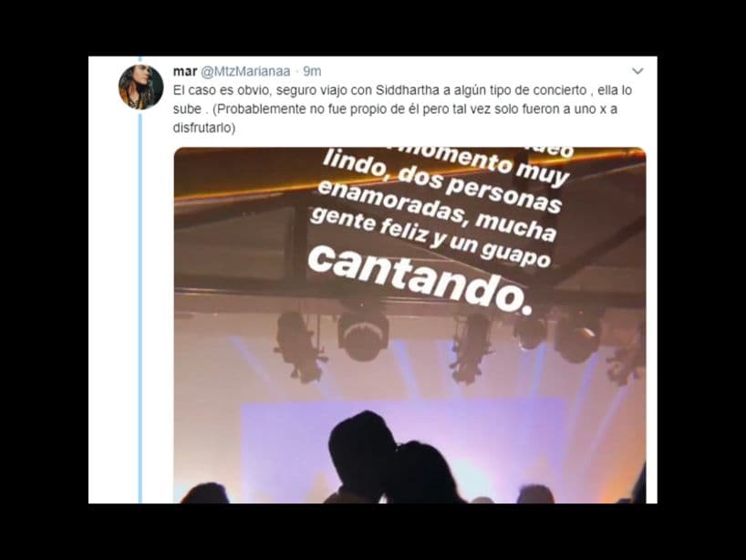746x560 pixels.
Task: Click the tweet text starting "El caso es obvio"
Action: pos(402,109)
